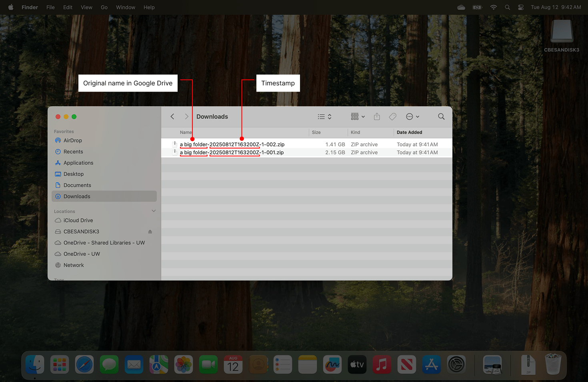Select the a big folder-001 zip file
Image resolution: width=588 pixels, height=382 pixels.
click(232, 152)
